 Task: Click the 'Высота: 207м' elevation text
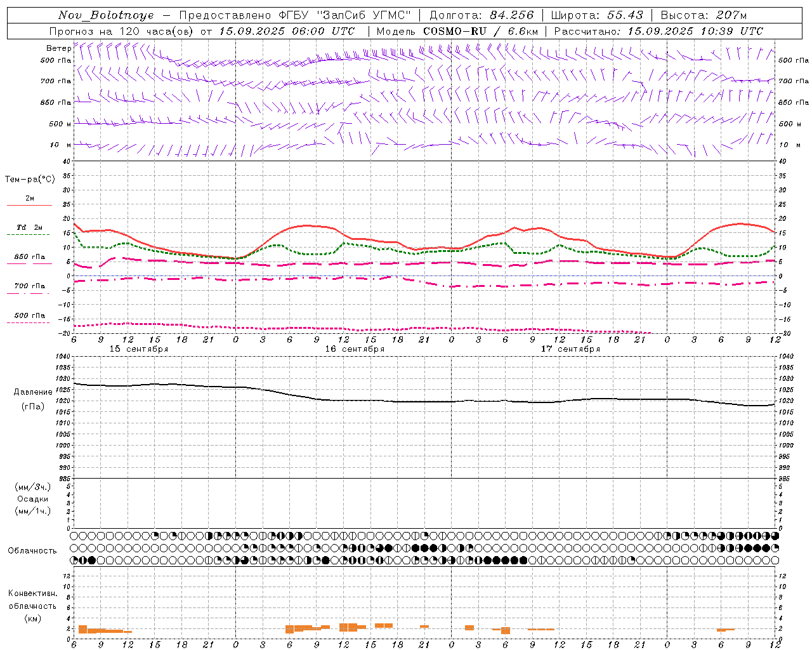(x=704, y=15)
